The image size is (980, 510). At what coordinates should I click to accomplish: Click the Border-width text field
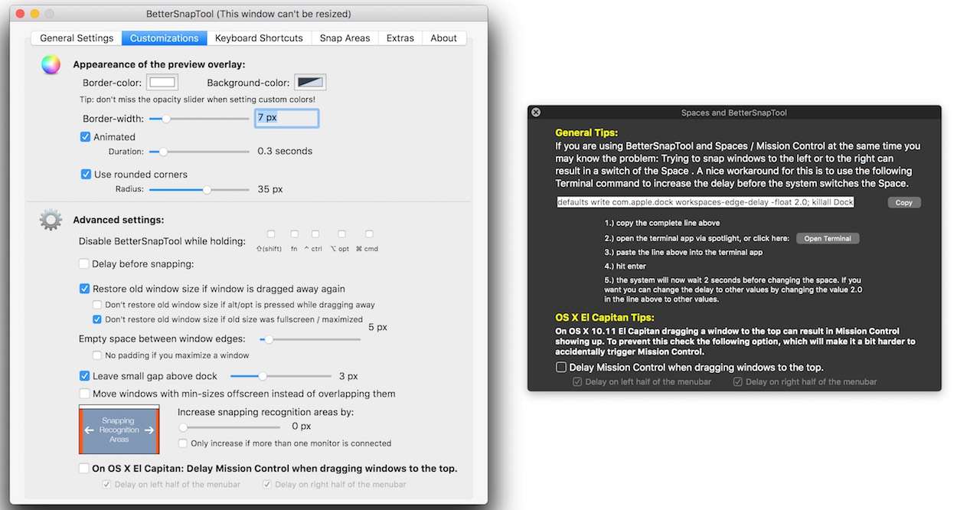pos(286,118)
